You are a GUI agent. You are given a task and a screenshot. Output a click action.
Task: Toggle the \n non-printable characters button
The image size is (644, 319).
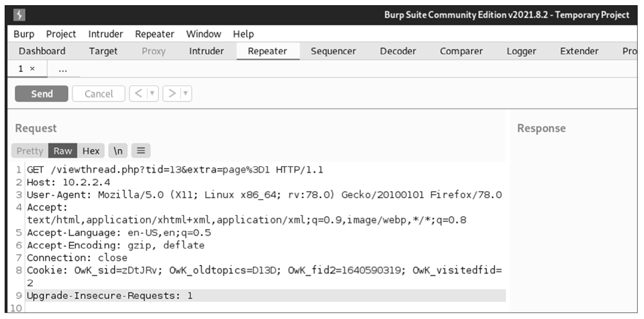(x=118, y=151)
